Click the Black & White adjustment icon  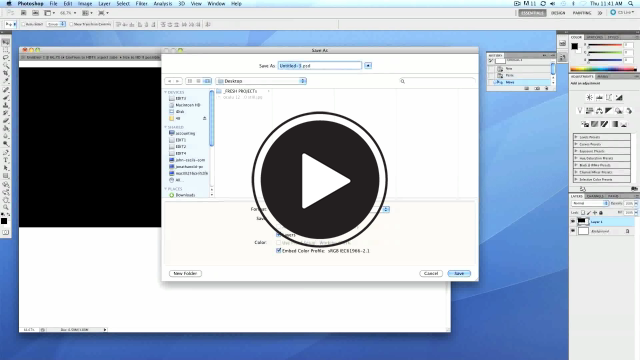pos(609,111)
